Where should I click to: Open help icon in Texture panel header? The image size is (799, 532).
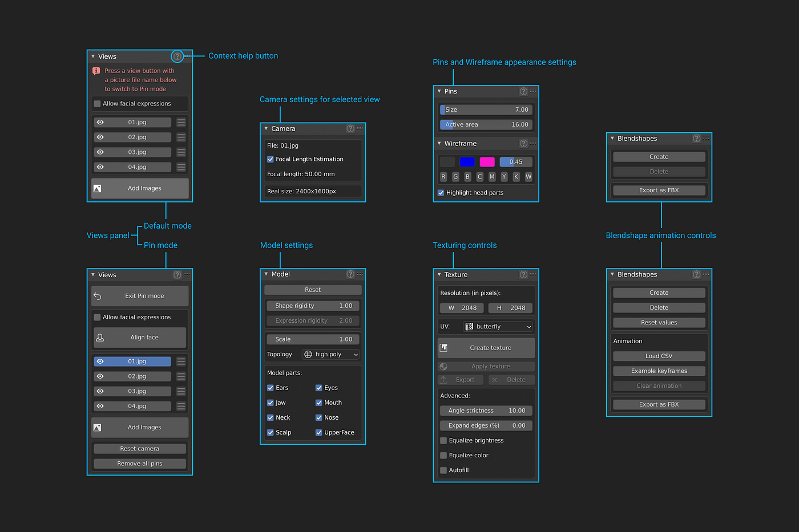[523, 275]
